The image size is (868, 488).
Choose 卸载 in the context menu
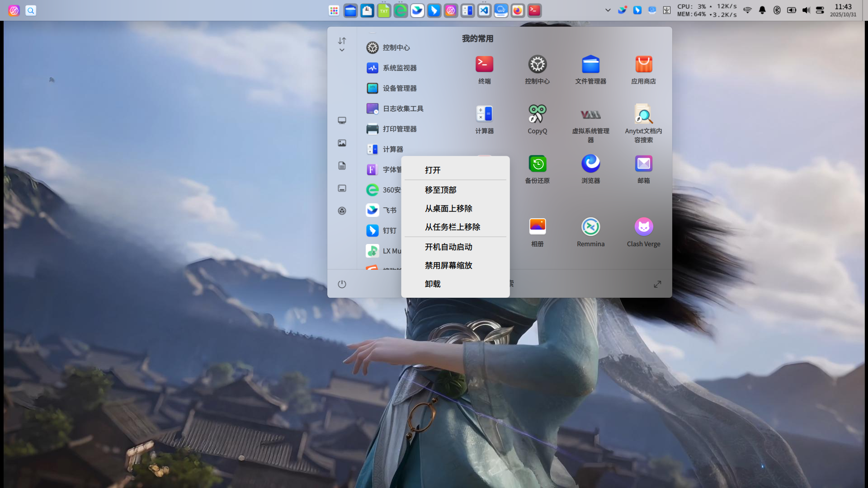(x=455, y=284)
